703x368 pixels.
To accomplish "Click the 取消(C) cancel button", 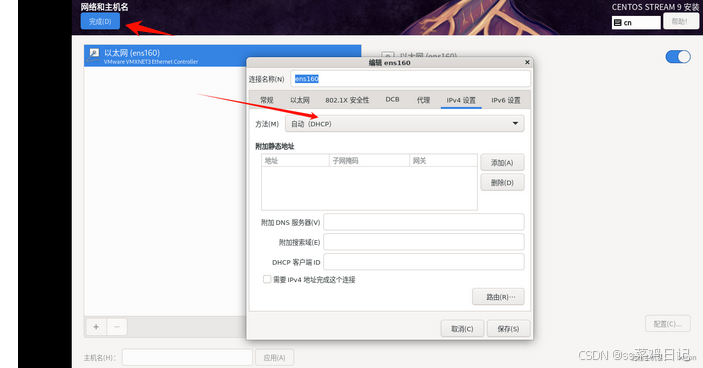I will pos(462,329).
